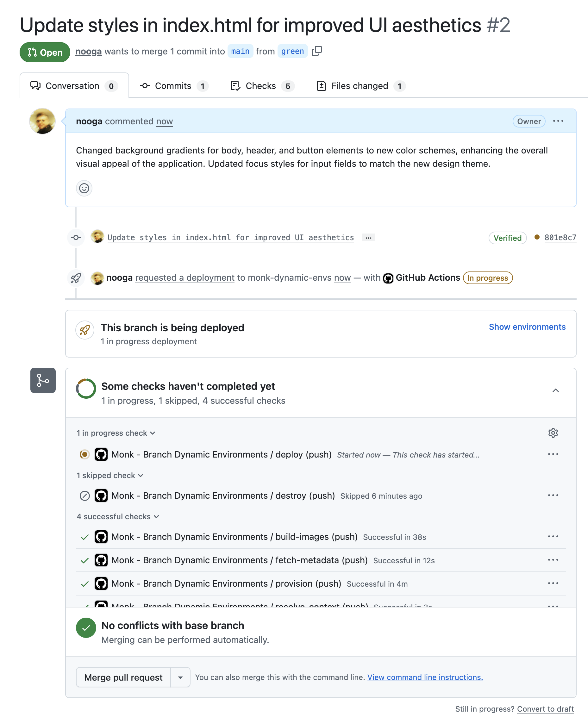Open options menu for the destroy check

(553, 495)
